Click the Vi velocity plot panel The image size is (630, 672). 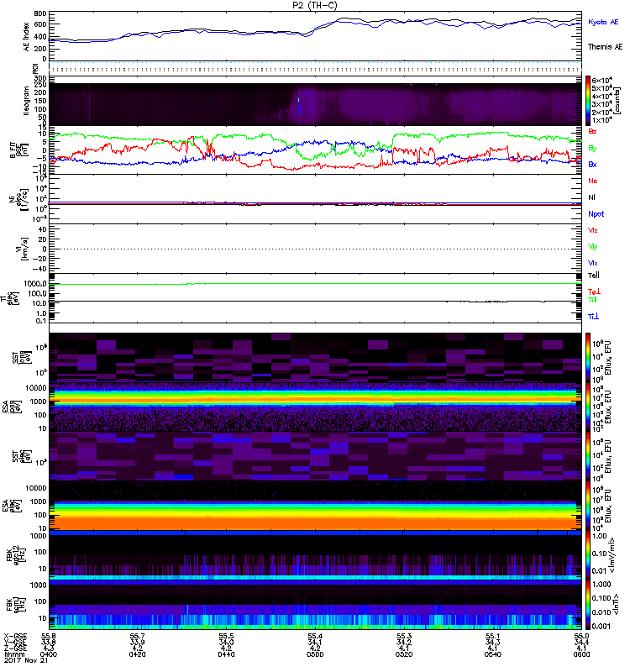tap(315, 249)
